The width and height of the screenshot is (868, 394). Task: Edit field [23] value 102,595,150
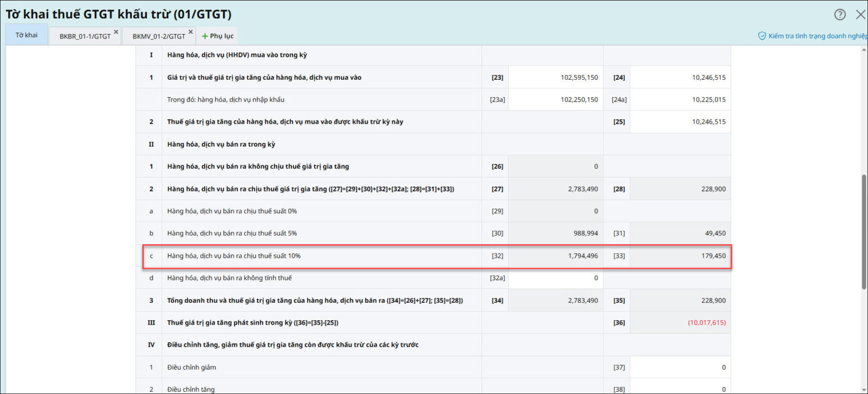tap(556, 78)
